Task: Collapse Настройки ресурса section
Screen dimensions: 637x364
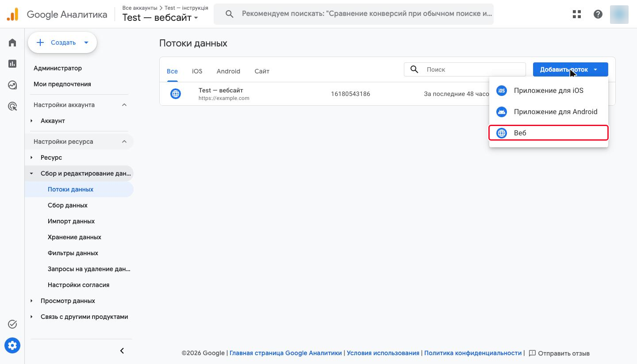Action: tap(124, 142)
